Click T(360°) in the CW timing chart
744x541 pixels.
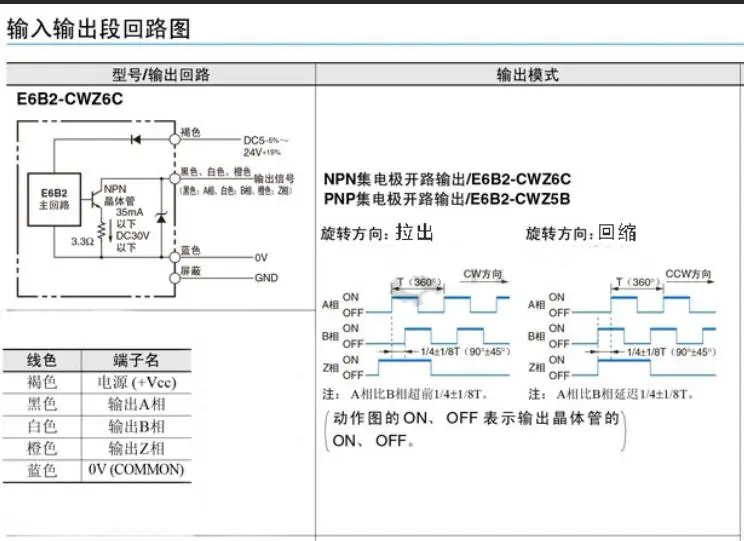click(419, 282)
